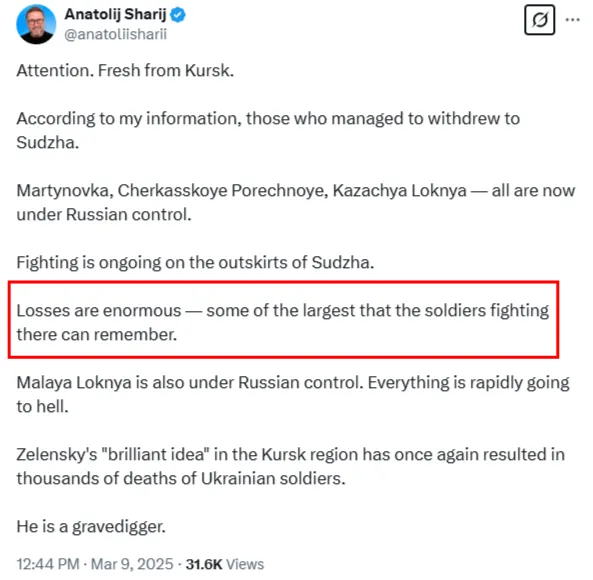Click the line 'Attention. Fresh from Kursk.'
This screenshot has width=593, height=580.
[125, 70]
